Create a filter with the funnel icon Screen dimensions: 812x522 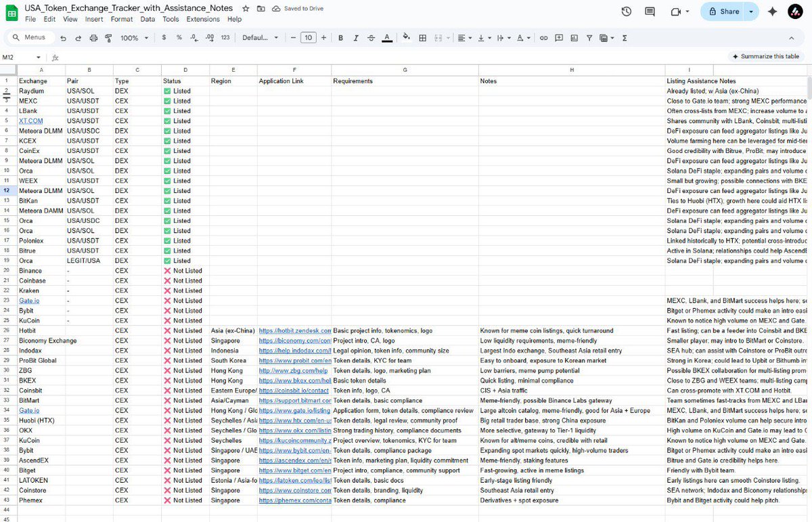(589, 38)
